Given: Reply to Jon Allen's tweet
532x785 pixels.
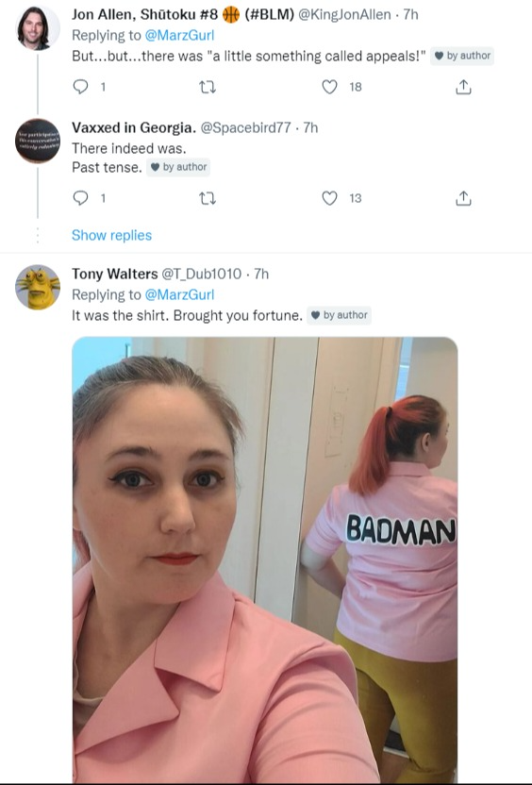Looking at the screenshot, I should (x=80, y=87).
